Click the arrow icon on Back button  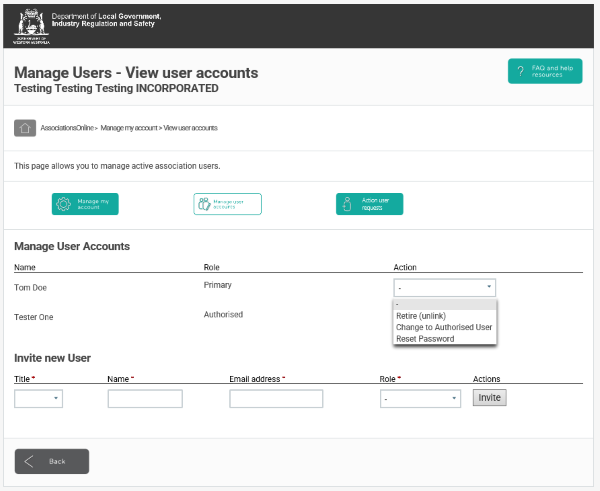[29, 461]
